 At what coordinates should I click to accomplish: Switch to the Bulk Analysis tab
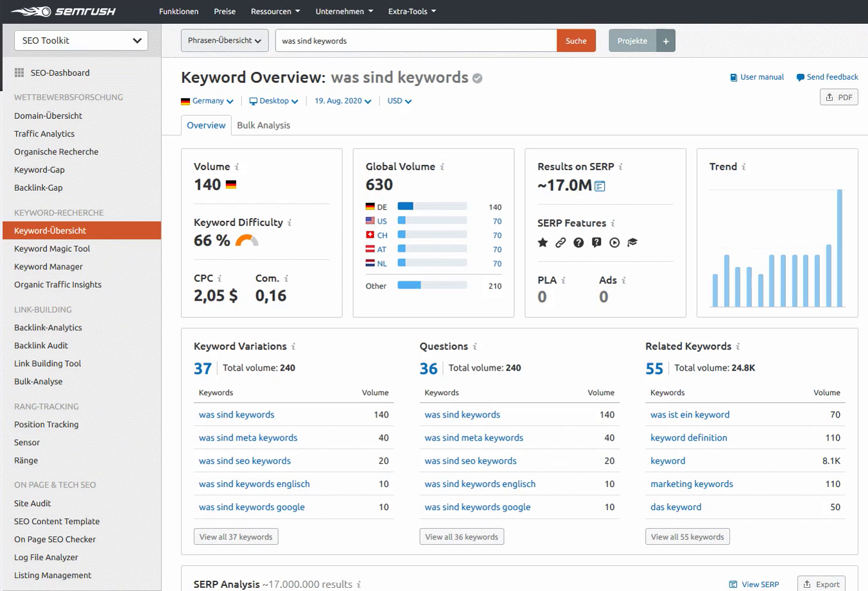coord(263,125)
